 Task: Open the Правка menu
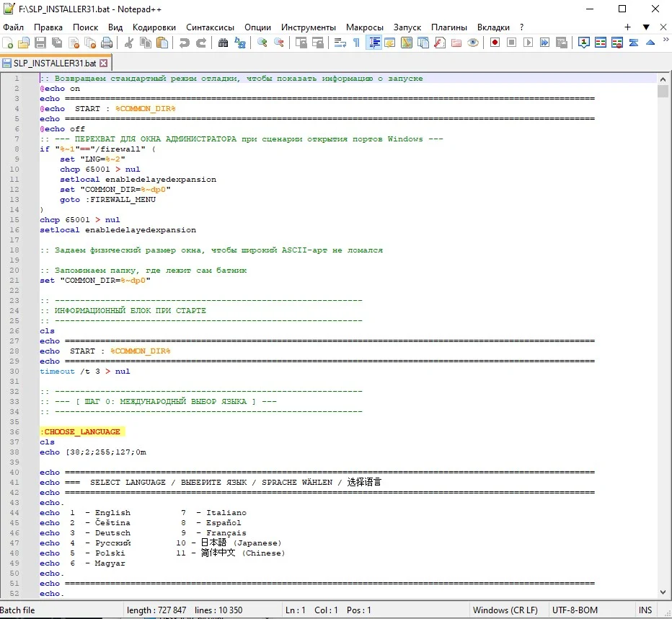(48, 27)
